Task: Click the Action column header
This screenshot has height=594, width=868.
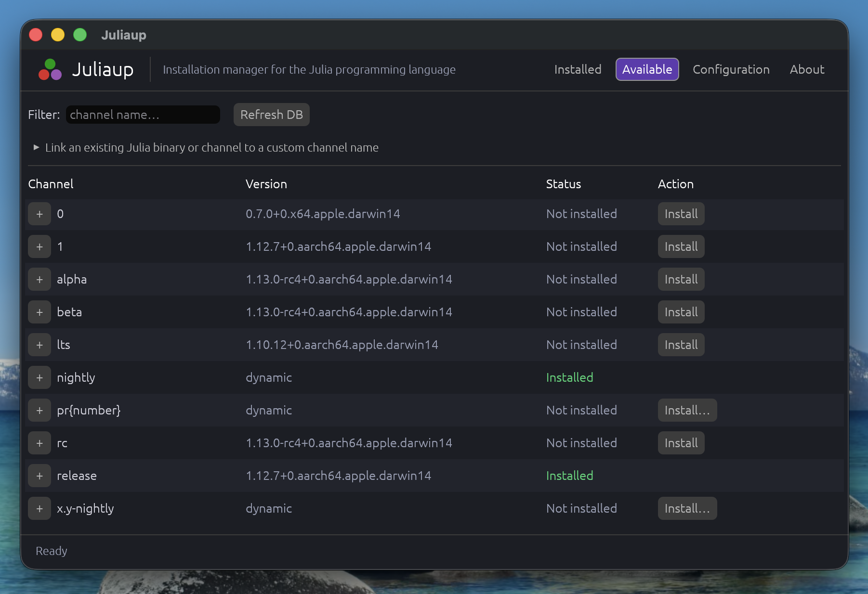Action: (676, 184)
